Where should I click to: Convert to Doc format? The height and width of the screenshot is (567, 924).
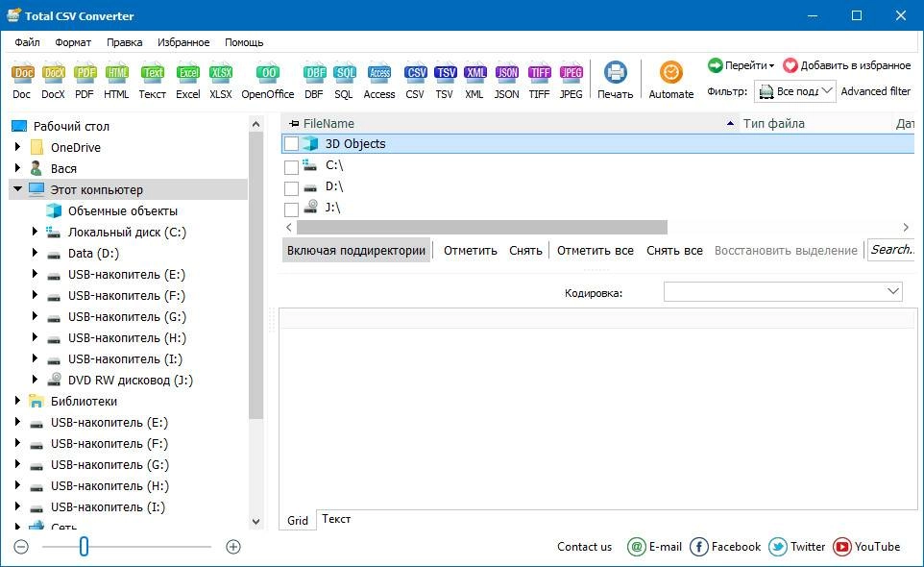pyautogui.click(x=22, y=81)
